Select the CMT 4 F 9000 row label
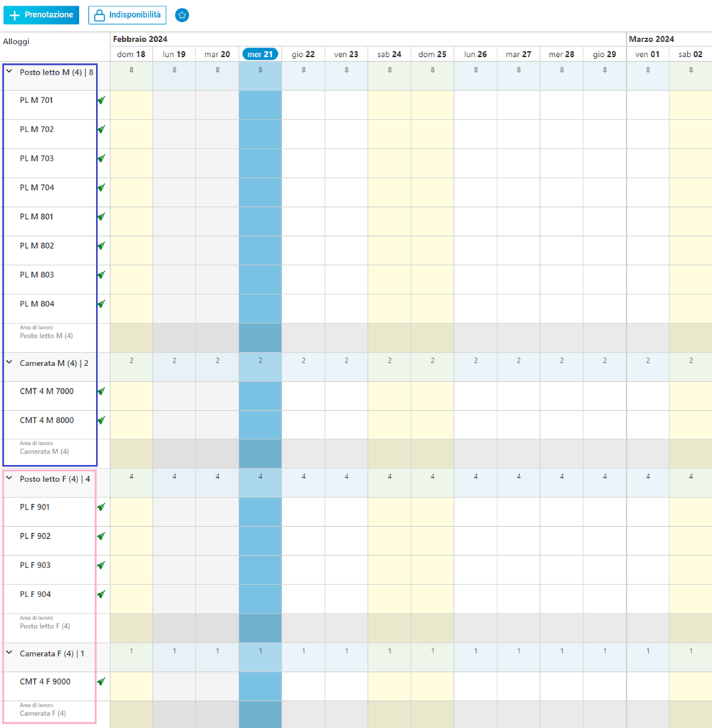Screen dimensions: 712x728 click(x=45, y=682)
